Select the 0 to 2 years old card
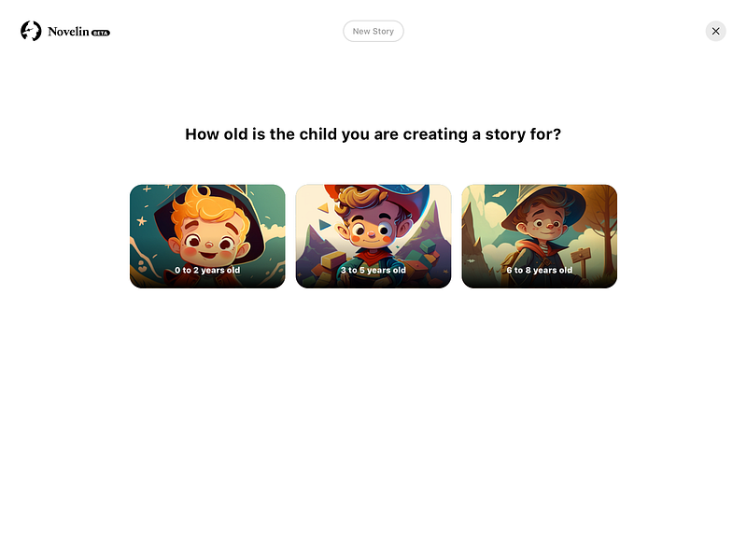Image resolution: width=747 pixels, height=560 pixels. pos(207,236)
